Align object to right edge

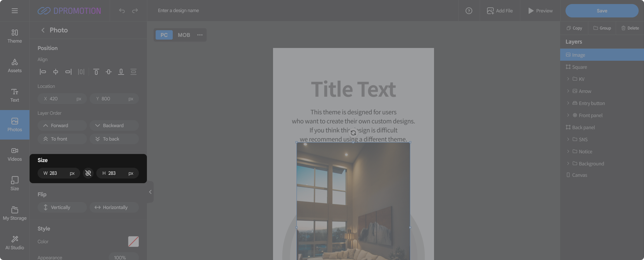click(x=68, y=72)
